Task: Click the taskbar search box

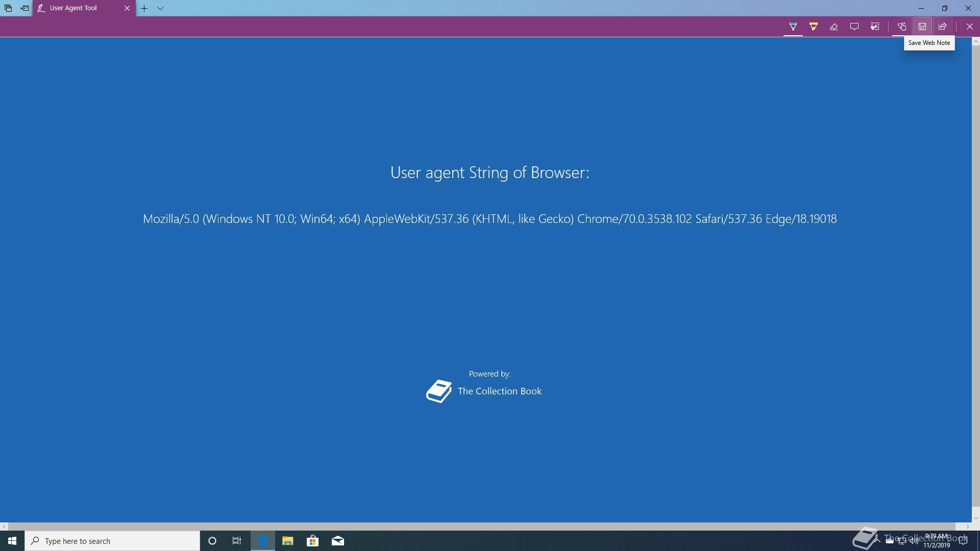Action: pyautogui.click(x=112, y=541)
